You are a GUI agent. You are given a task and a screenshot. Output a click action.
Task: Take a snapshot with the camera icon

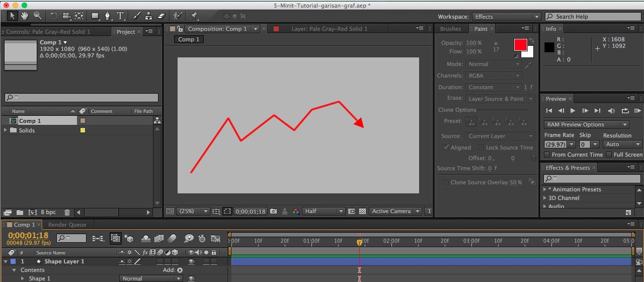point(273,211)
